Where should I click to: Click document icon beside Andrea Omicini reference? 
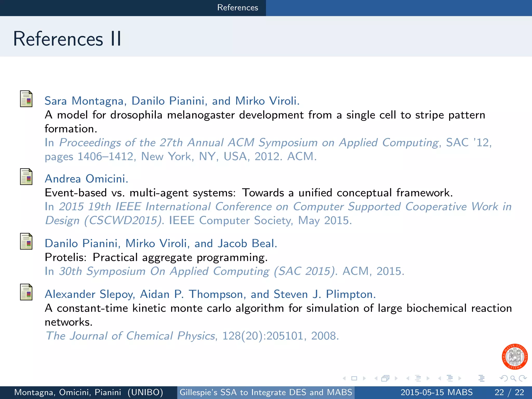pyautogui.click(x=26, y=177)
